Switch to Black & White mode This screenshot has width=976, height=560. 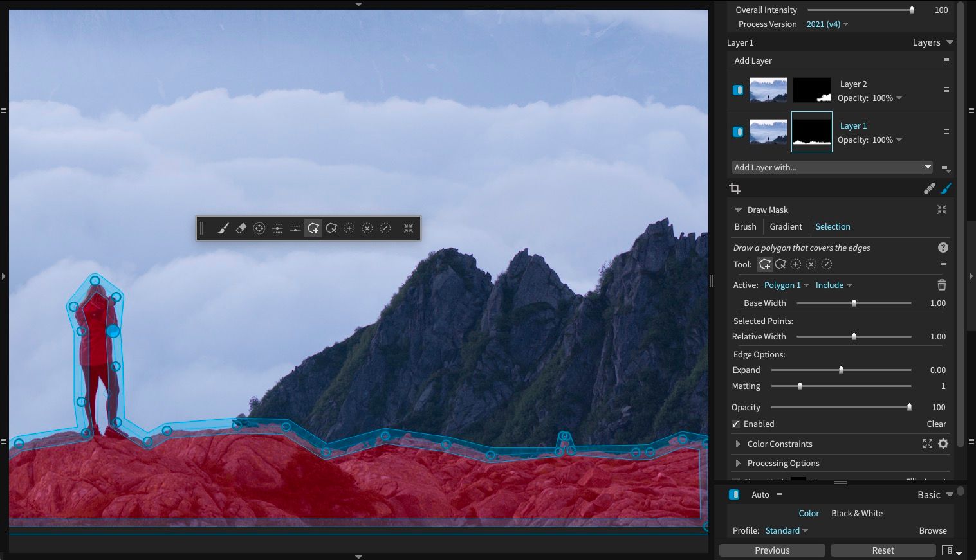click(856, 513)
